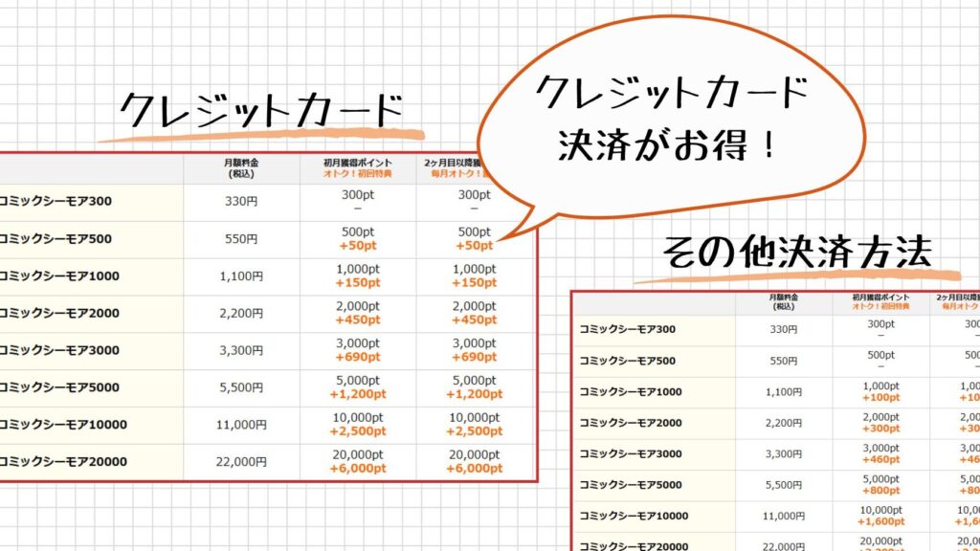Screen dimensions: 980x551
Task: Select コミックシーモア1000 in the credit card table
Action: pyautogui.click(x=59, y=276)
